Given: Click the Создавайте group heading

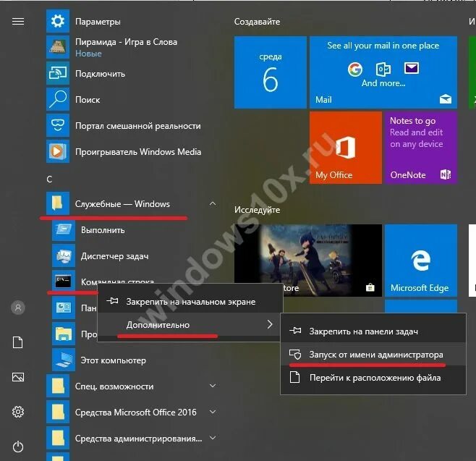Looking at the screenshot, I should coord(257,22).
